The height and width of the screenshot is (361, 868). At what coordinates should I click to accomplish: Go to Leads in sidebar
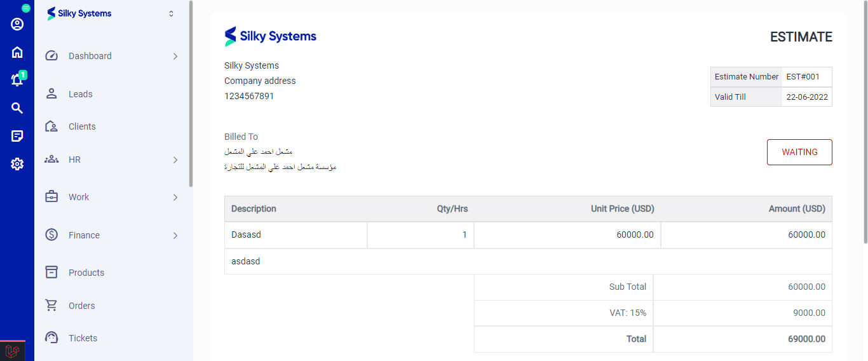[x=81, y=94]
